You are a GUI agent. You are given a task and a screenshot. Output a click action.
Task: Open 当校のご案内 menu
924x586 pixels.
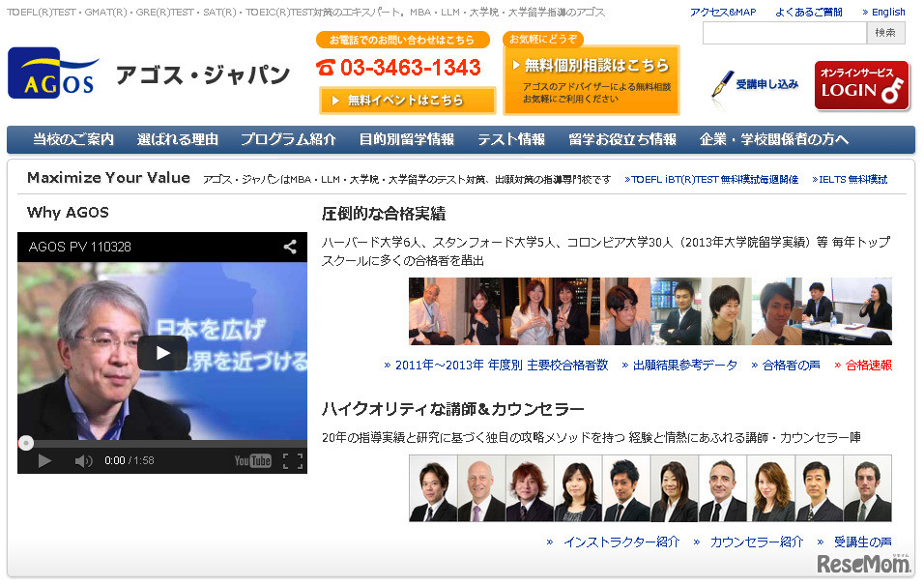click(73, 139)
